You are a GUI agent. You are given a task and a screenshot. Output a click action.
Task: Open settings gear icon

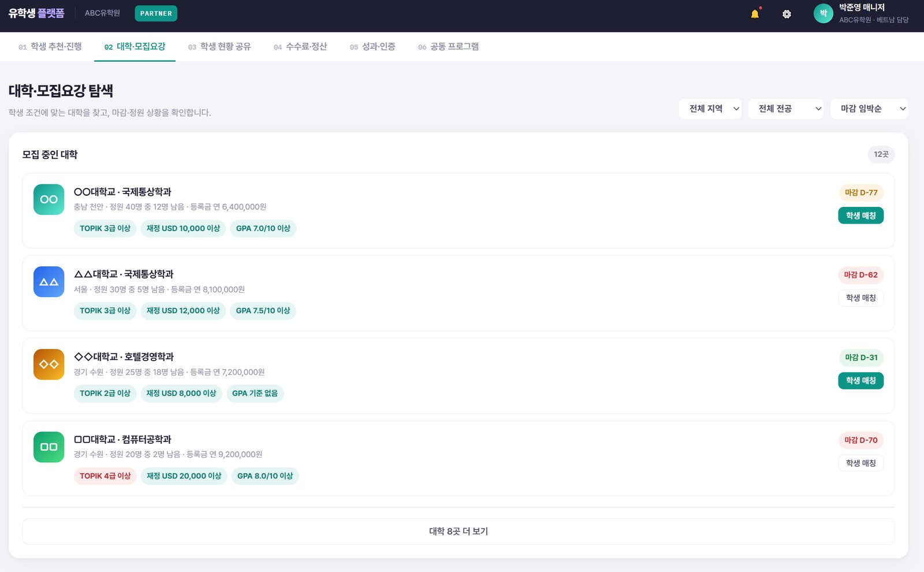[787, 14]
